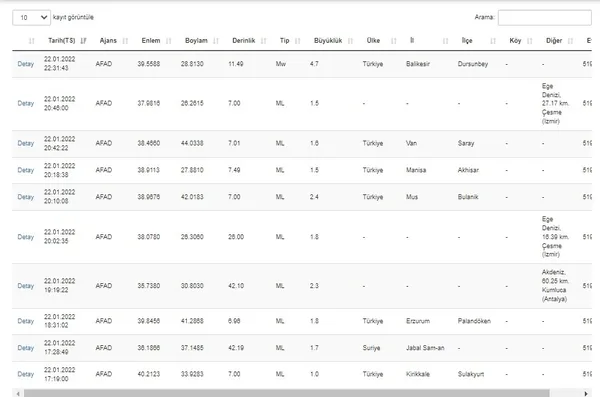Screen dimensions: 600x397
Task: Click the sort icon in the first unlabeled column
Action: [x=32, y=41]
